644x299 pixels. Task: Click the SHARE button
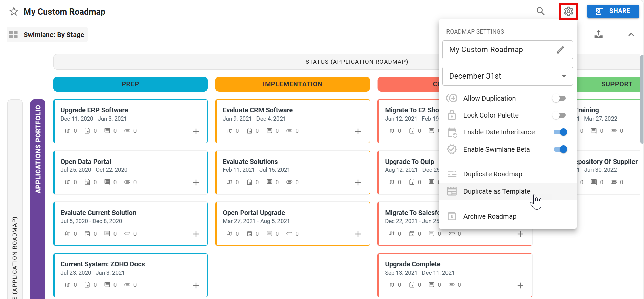[x=612, y=11]
